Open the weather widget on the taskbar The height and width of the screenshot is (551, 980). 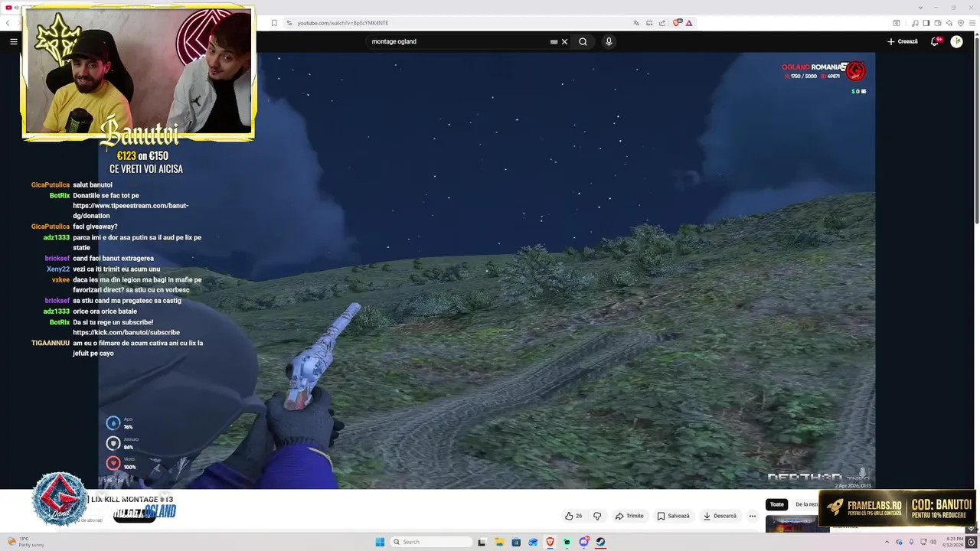click(27, 542)
